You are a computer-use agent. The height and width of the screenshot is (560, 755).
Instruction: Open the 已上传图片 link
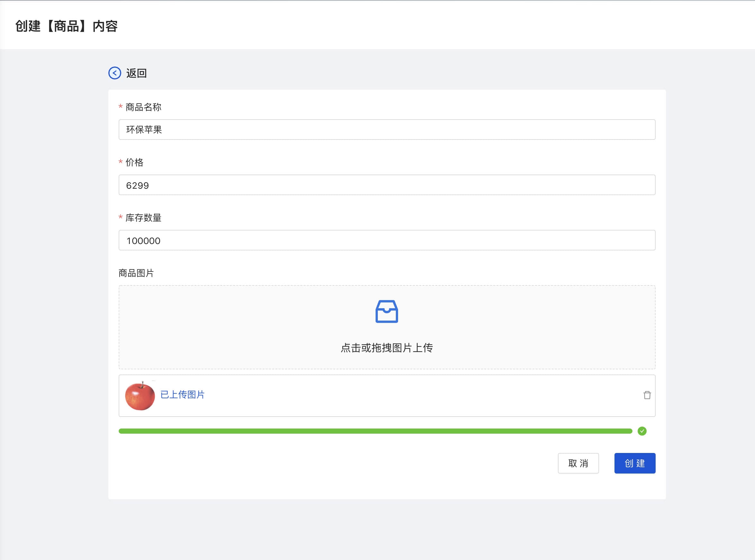click(x=182, y=394)
